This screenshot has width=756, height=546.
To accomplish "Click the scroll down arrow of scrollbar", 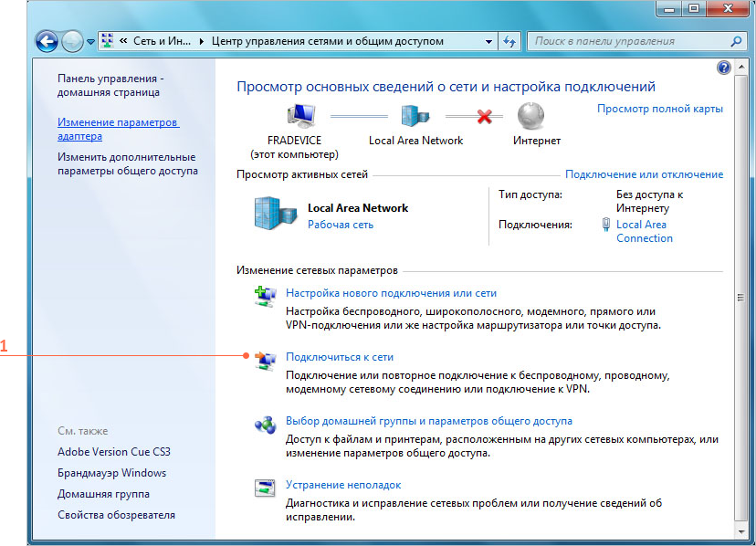I will pyautogui.click(x=741, y=532).
